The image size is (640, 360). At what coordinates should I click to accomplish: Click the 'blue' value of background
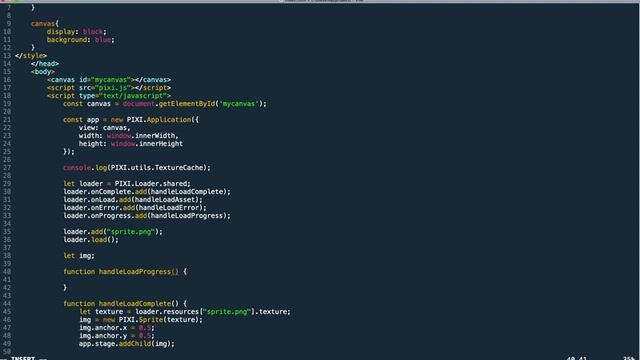(103, 40)
